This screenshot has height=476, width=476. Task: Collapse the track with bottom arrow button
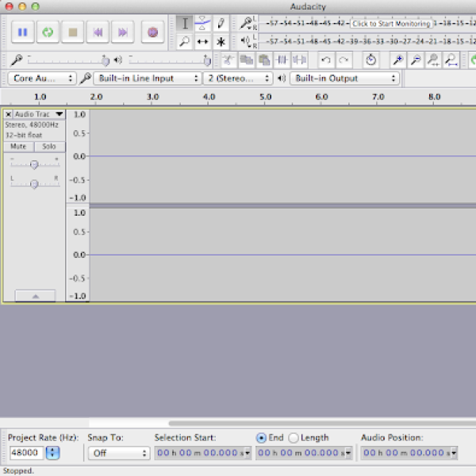pyautogui.click(x=35, y=296)
